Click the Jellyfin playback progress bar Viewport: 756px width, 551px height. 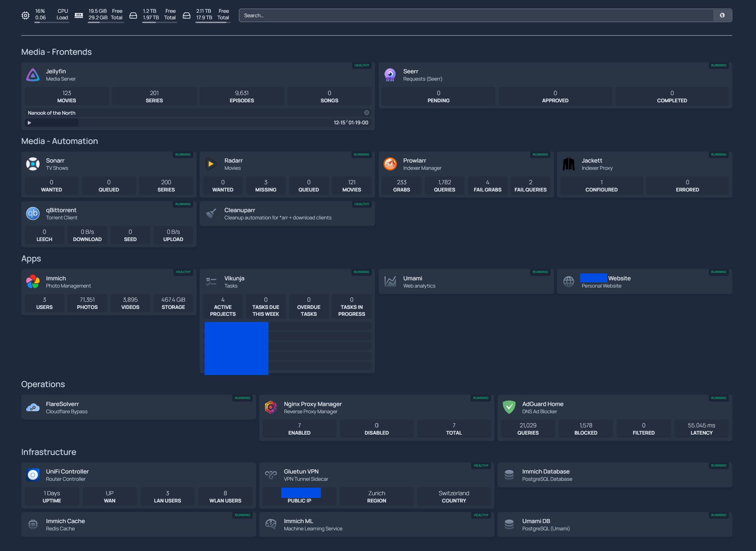[198, 123]
